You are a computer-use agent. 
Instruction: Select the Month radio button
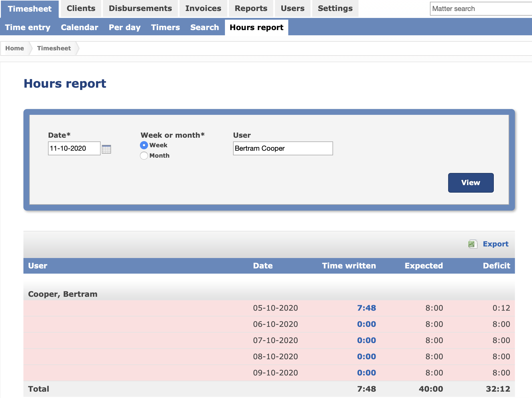tap(144, 156)
